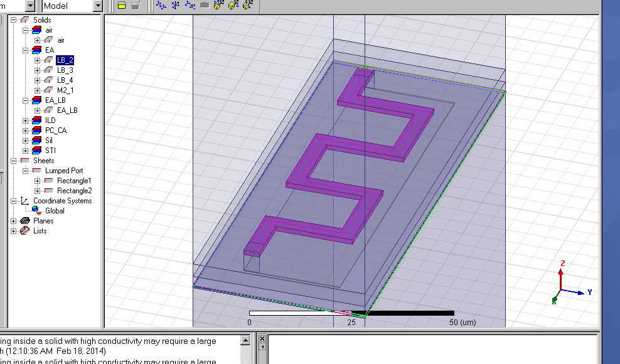Click the yellow 3D box icon after the gray icon

pos(218,6)
